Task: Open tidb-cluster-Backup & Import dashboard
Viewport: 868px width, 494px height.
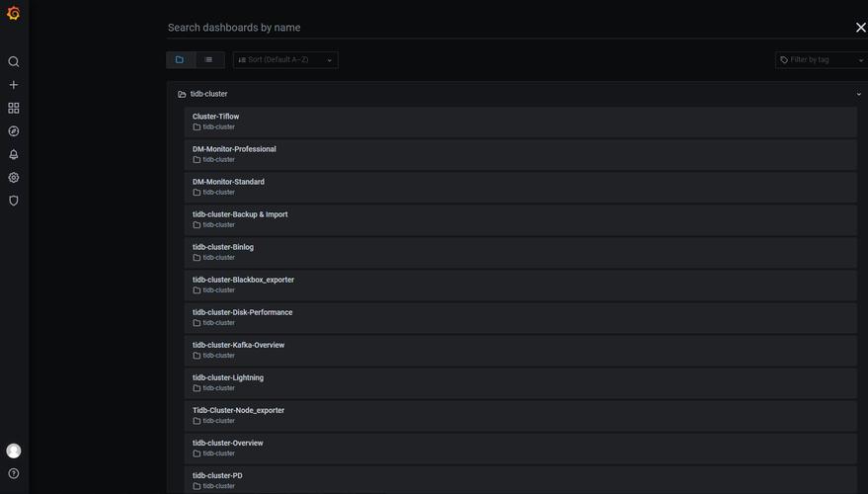Action: [520, 220]
